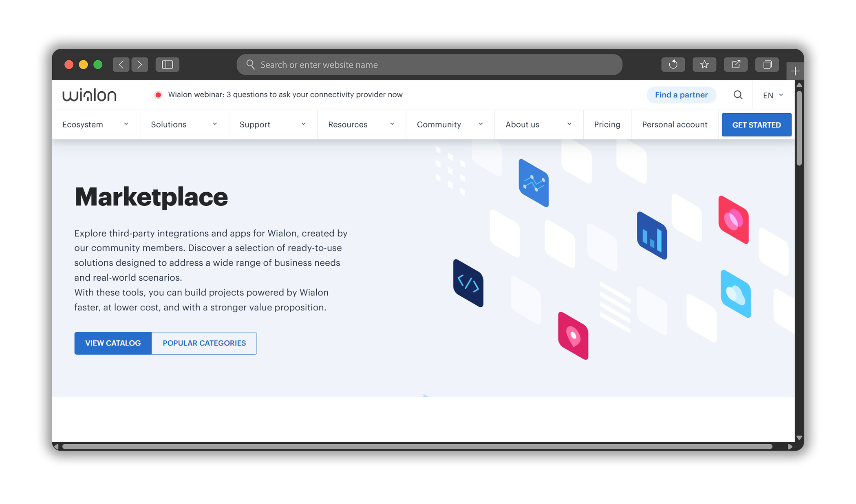
Task: Click the yellow minimize window button
Action: [83, 64]
